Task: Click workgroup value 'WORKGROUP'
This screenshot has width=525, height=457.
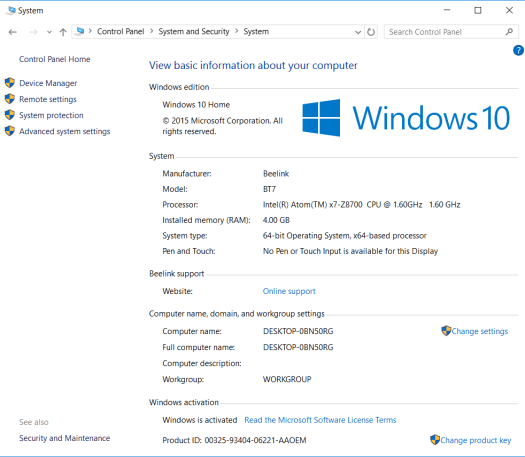Action: coord(287,379)
